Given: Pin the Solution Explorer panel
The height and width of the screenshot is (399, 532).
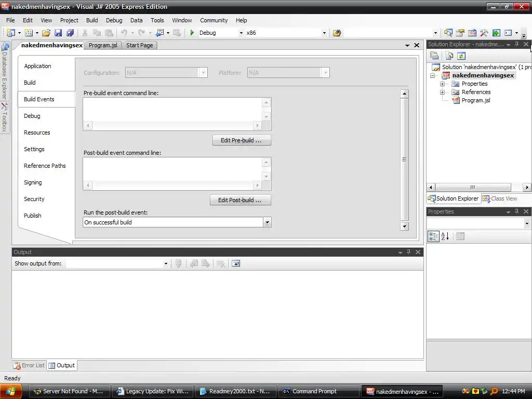Looking at the screenshot, I should tap(517, 44).
